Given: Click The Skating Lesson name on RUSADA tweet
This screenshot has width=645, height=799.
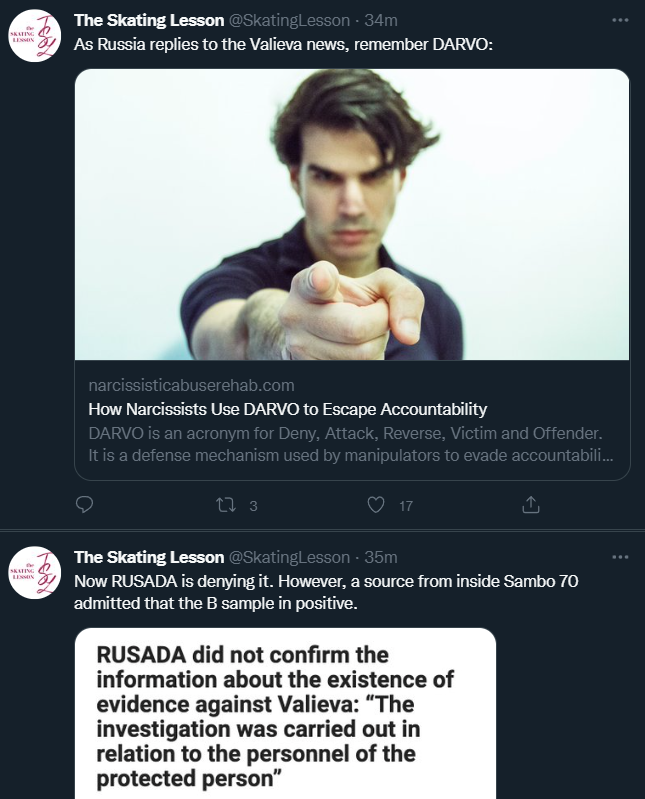Looking at the screenshot, I should pos(149,557).
